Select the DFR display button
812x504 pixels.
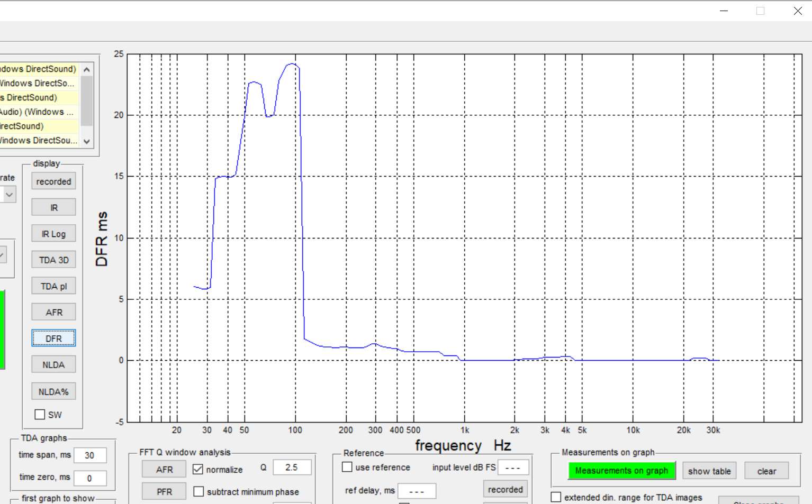tap(53, 338)
